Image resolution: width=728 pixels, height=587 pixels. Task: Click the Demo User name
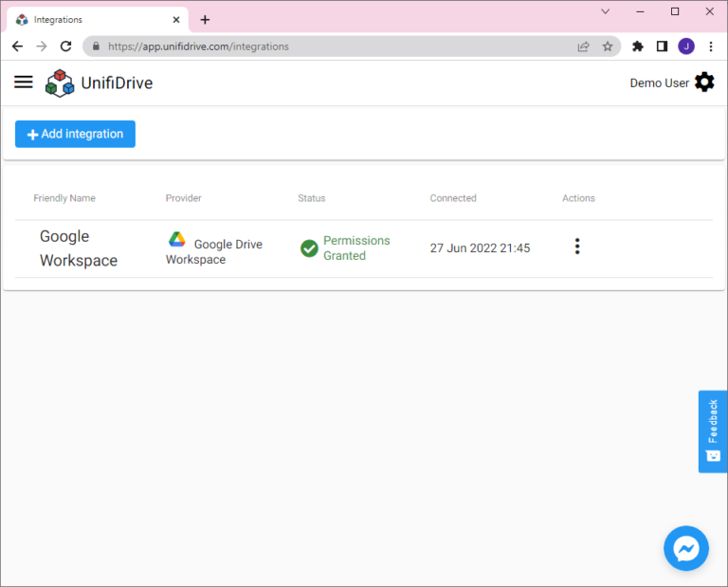pyautogui.click(x=659, y=83)
